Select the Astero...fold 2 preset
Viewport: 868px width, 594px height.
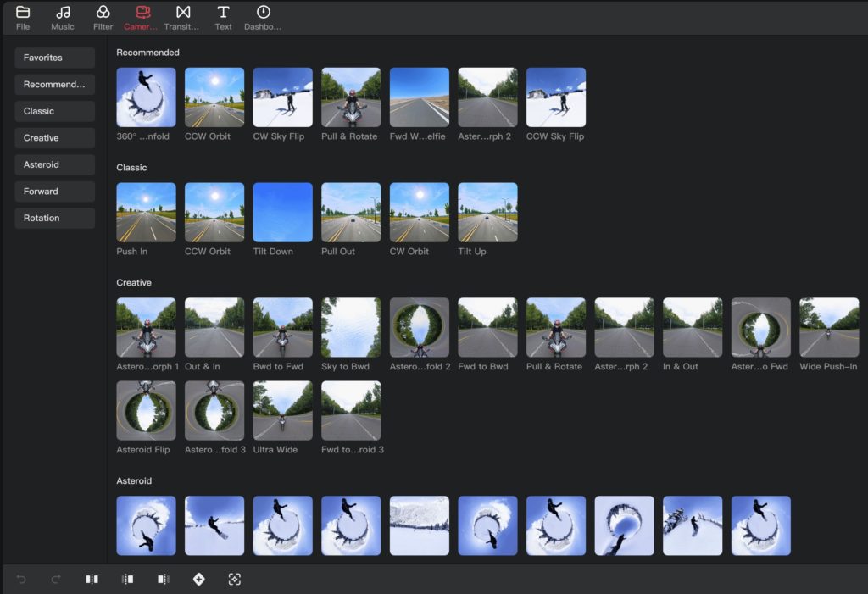[420, 328]
